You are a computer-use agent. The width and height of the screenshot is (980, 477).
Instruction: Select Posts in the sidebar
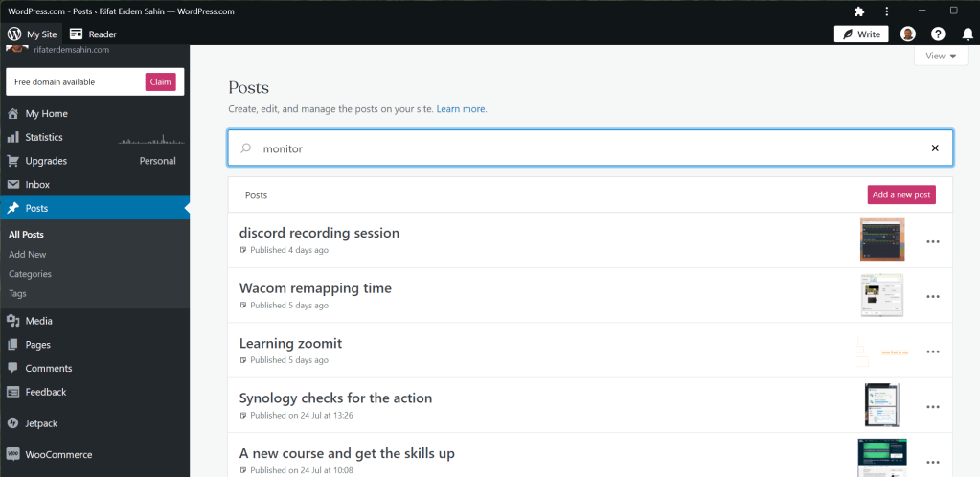95,208
